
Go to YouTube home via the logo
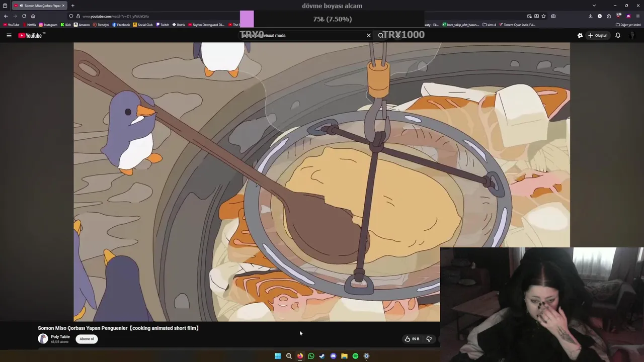pyautogui.click(x=31, y=35)
